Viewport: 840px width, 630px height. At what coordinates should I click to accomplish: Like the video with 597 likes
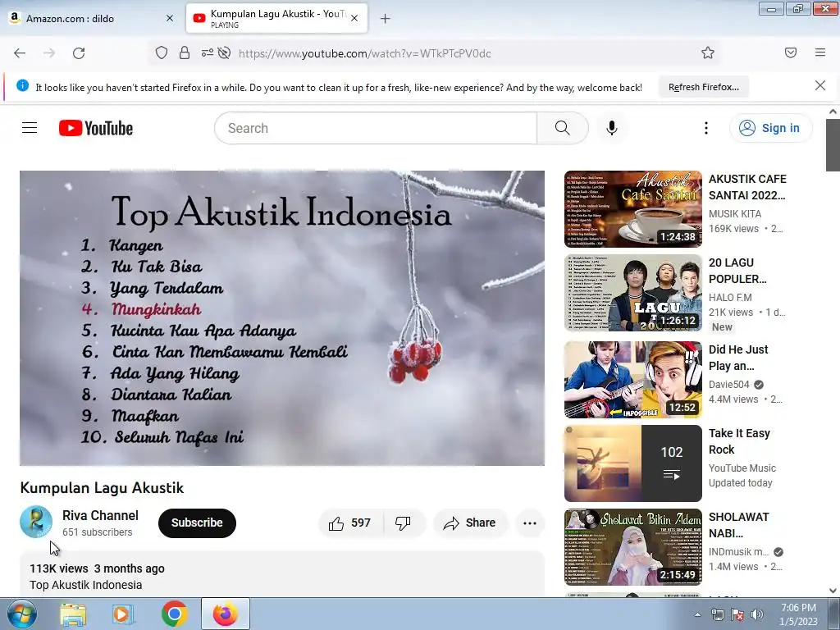coord(351,523)
